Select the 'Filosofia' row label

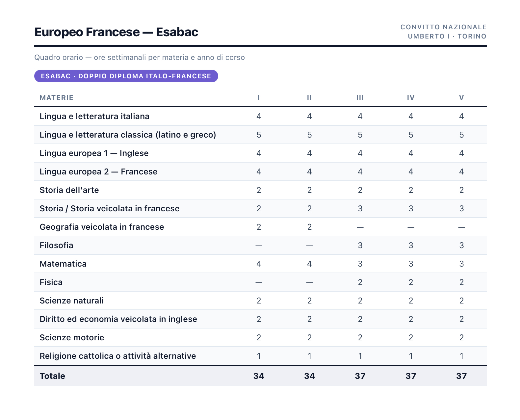(56, 245)
